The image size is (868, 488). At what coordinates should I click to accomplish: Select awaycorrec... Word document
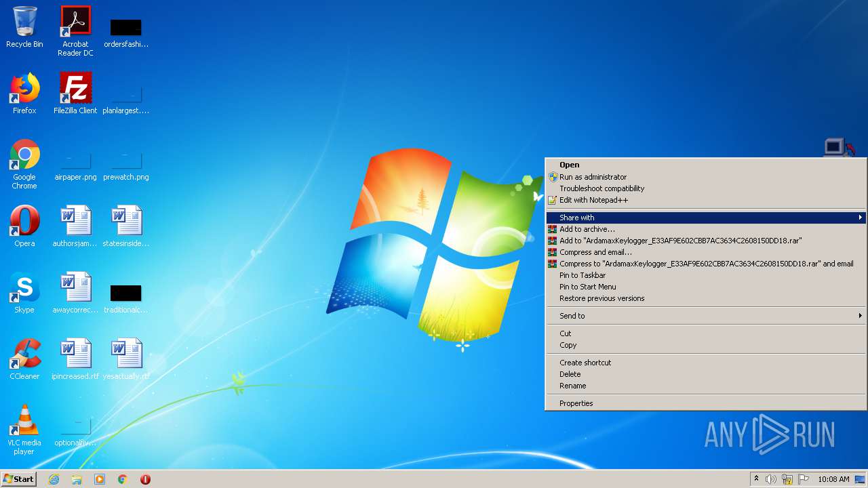pos(75,293)
